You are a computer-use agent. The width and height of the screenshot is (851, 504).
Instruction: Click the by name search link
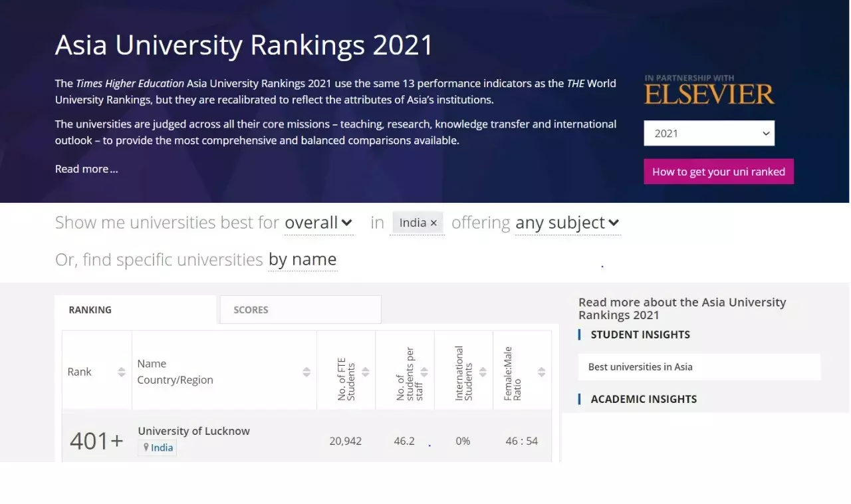[303, 259]
